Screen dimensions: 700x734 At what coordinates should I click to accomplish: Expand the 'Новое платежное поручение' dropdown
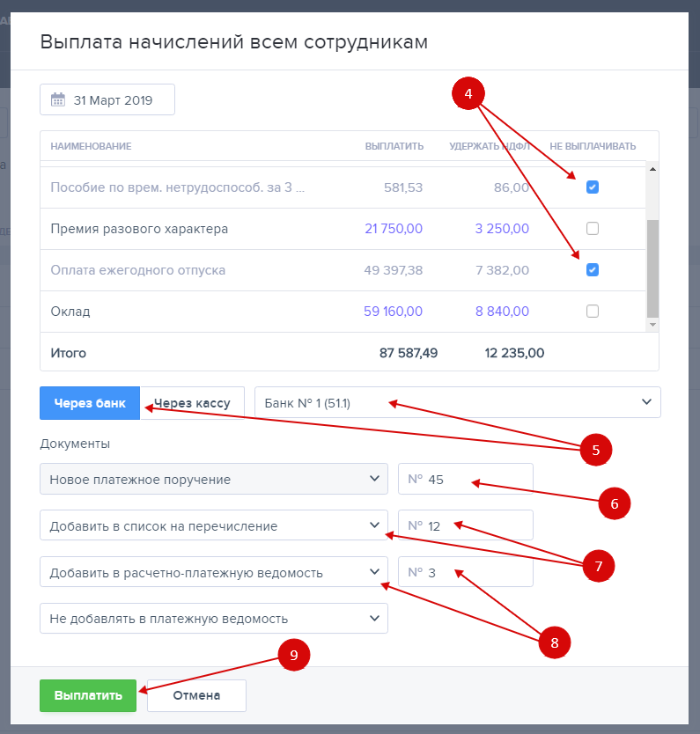[x=213, y=479]
